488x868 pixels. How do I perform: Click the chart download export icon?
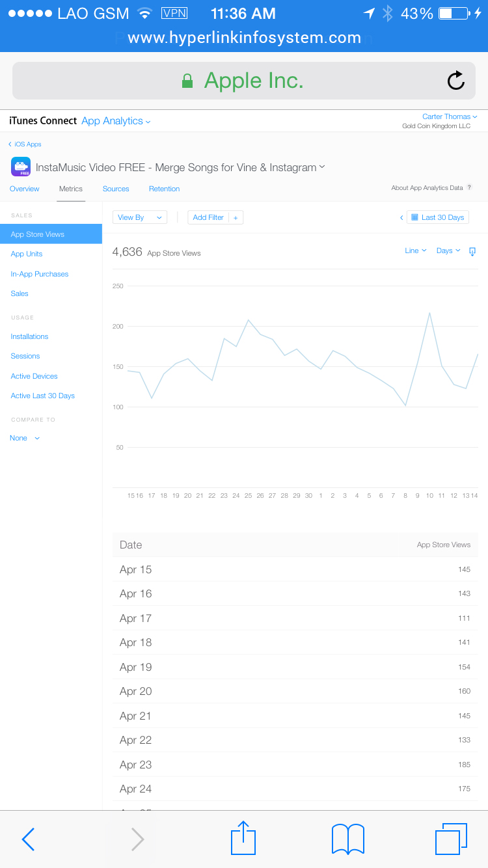click(472, 251)
